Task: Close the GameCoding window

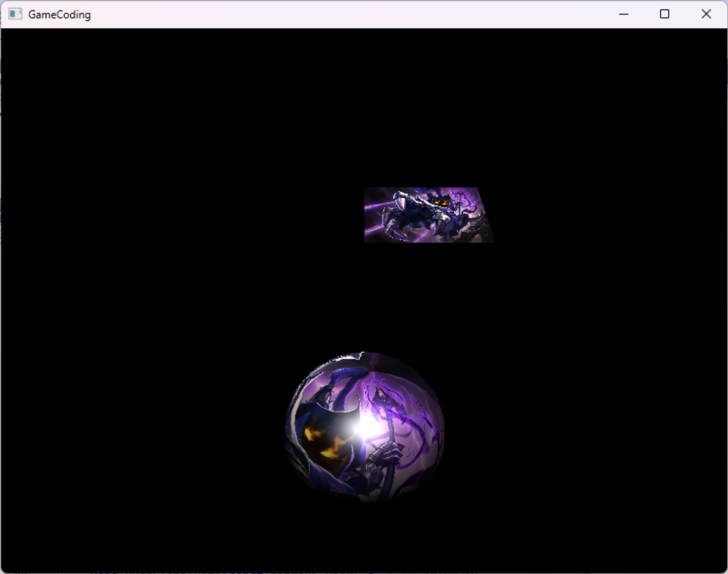Action: (706, 14)
